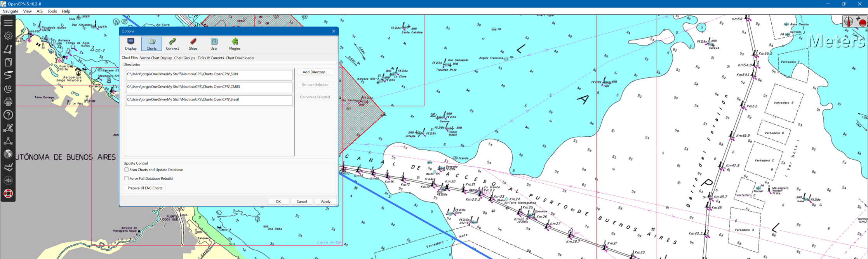Viewport: 868px width, 259px height.
Task: Switch to the Vector Chart Display tab
Action: (156, 58)
